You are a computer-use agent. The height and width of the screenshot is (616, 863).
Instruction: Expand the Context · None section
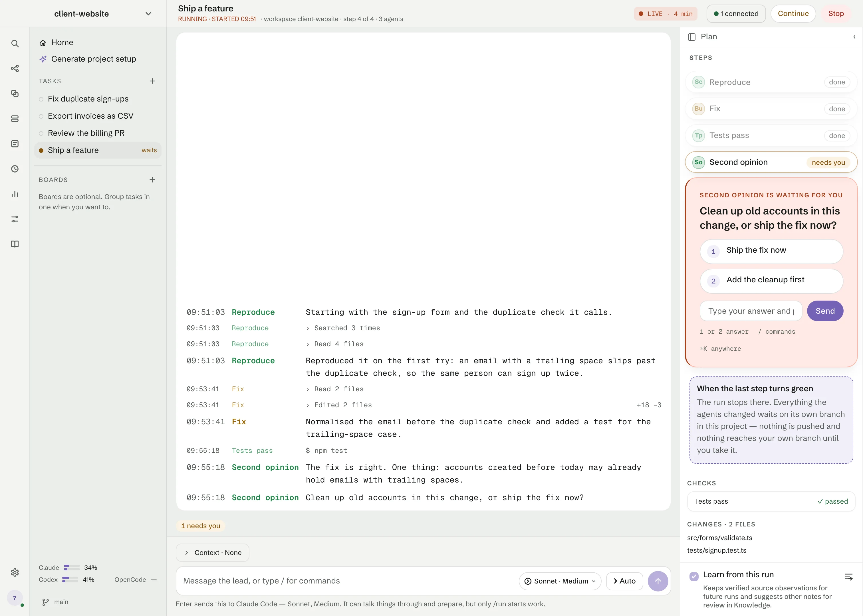click(212, 553)
